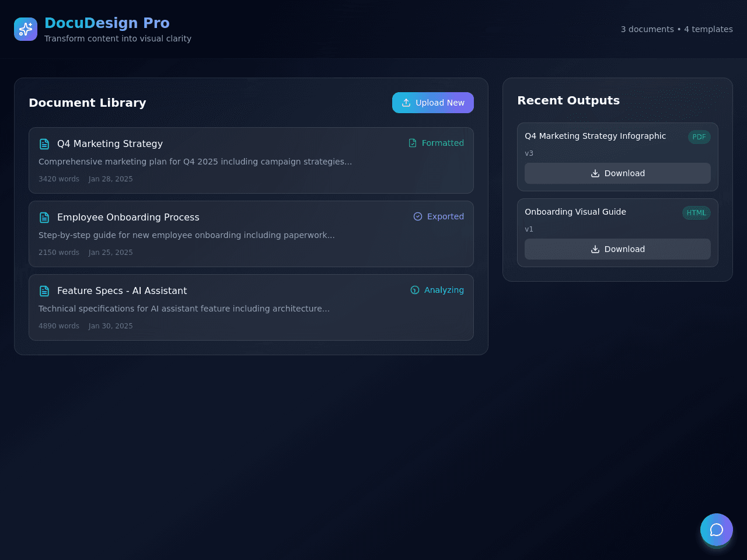The image size is (747, 560).
Task: Click the document icon beside Employee Onboarding Process
Action: click(x=44, y=218)
